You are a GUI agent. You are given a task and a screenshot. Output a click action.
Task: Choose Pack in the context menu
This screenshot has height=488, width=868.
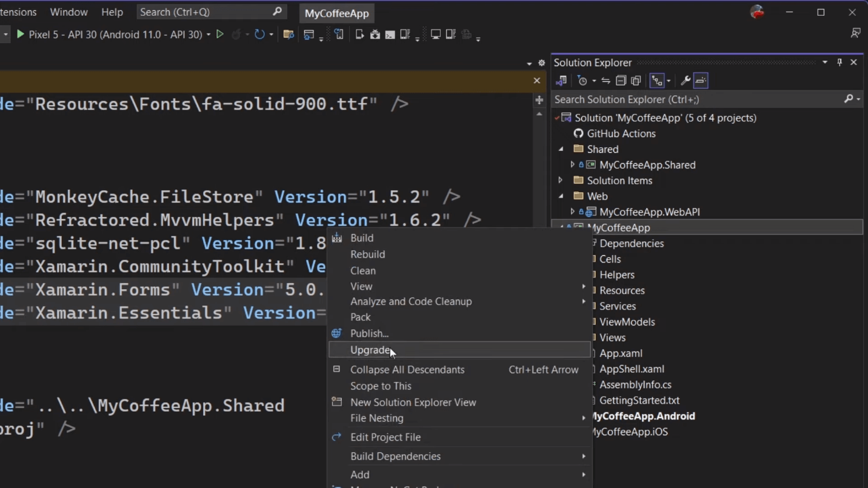pyautogui.click(x=459, y=317)
